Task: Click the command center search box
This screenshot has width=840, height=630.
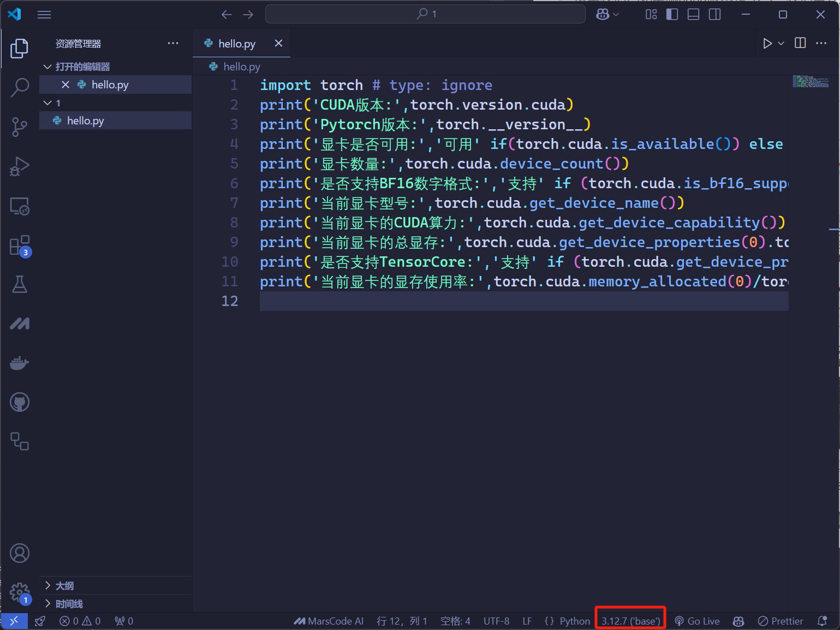Action: pos(425,14)
